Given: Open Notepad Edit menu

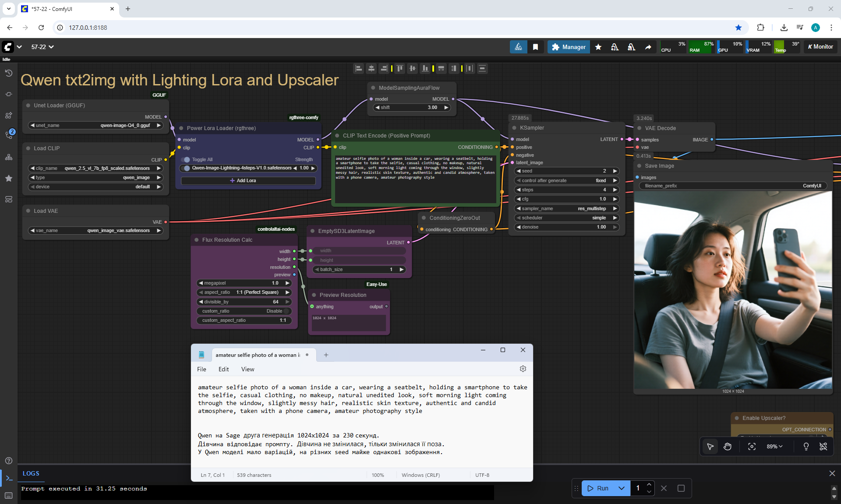Looking at the screenshot, I should [223, 369].
